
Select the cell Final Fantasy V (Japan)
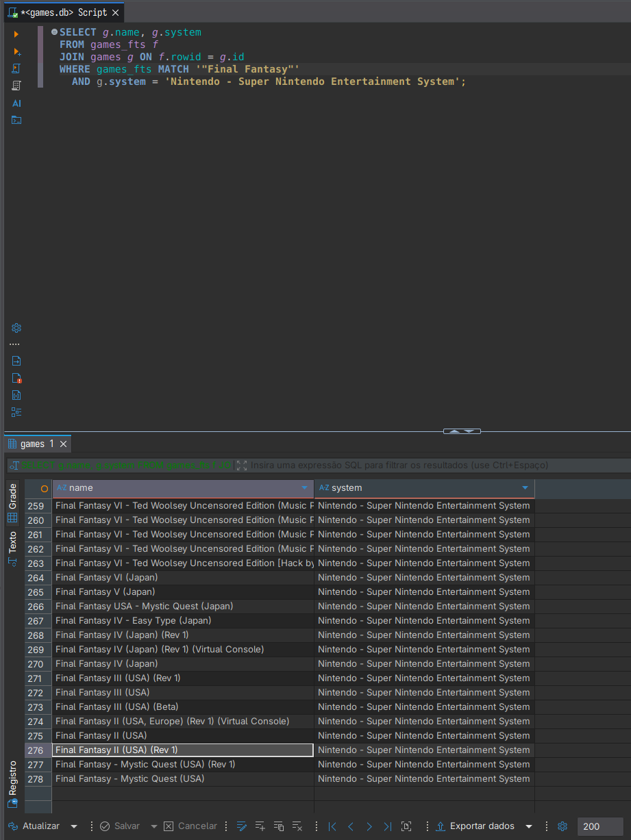click(183, 592)
